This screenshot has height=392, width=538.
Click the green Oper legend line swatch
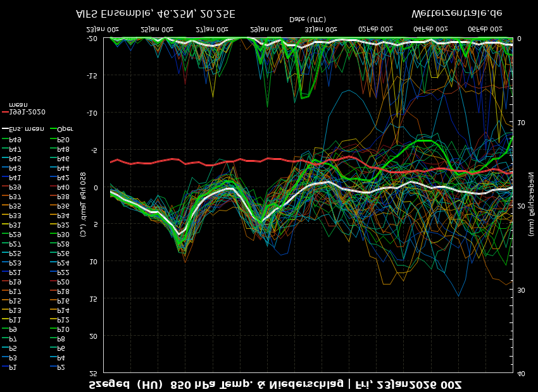(53, 129)
